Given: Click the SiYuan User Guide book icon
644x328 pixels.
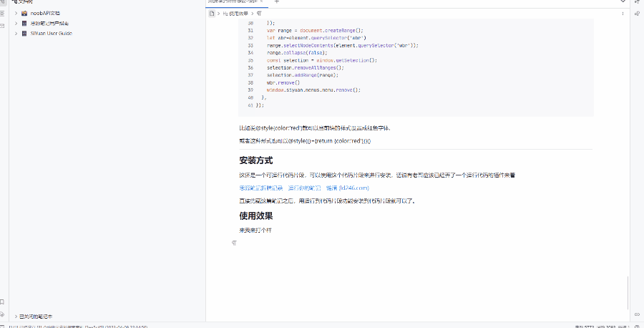Looking at the screenshot, I should pos(24,33).
